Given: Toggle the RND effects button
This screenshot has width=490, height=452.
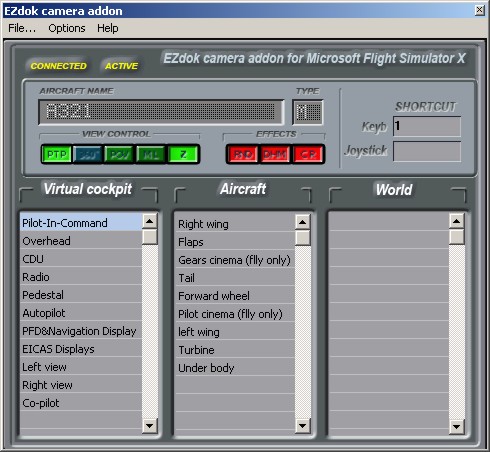Looking at the screenshot, I should point(243,154).
